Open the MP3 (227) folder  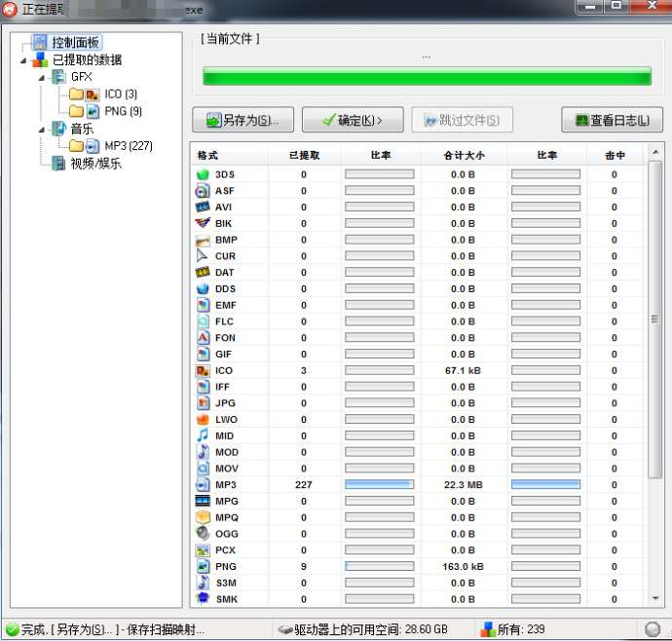pyautogui.click(x=129, y=146)
